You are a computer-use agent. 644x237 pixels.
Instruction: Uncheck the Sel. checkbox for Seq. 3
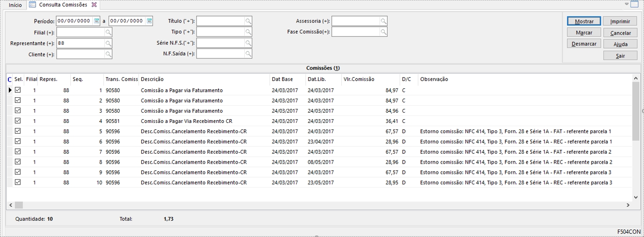18,111
